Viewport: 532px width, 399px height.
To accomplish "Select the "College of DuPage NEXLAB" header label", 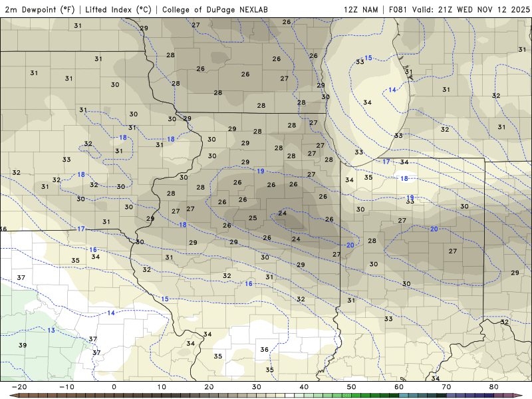I will 215,10.
